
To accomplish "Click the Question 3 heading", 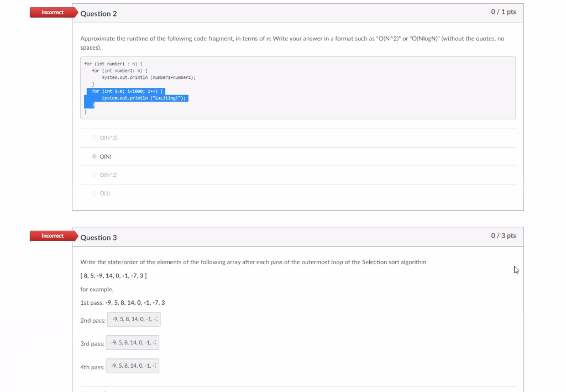I will pos(98,238).
